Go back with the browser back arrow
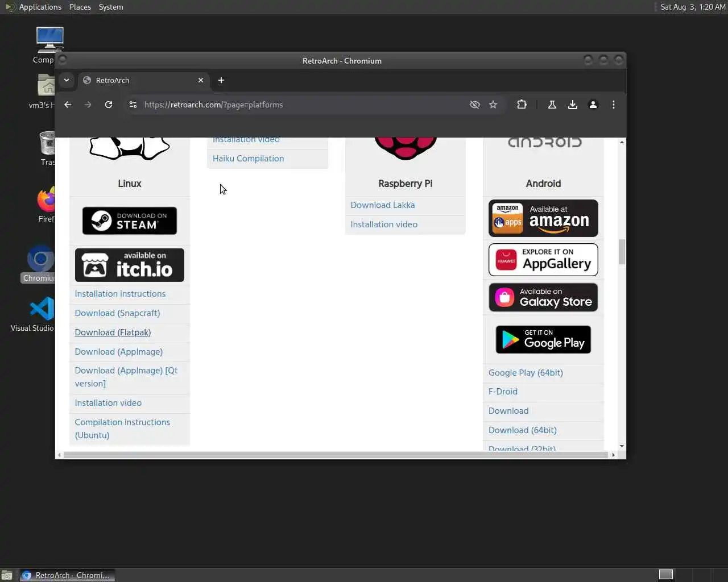The height and width of the screenshot is (582, 728). [68, 105]
